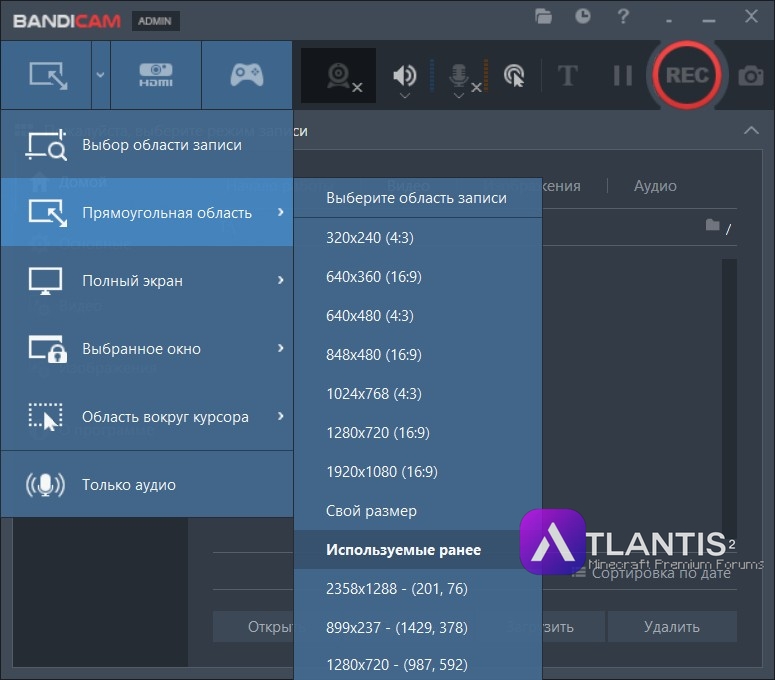Expand 'Прямоугольная область' submenu arrow

[281, 212]
